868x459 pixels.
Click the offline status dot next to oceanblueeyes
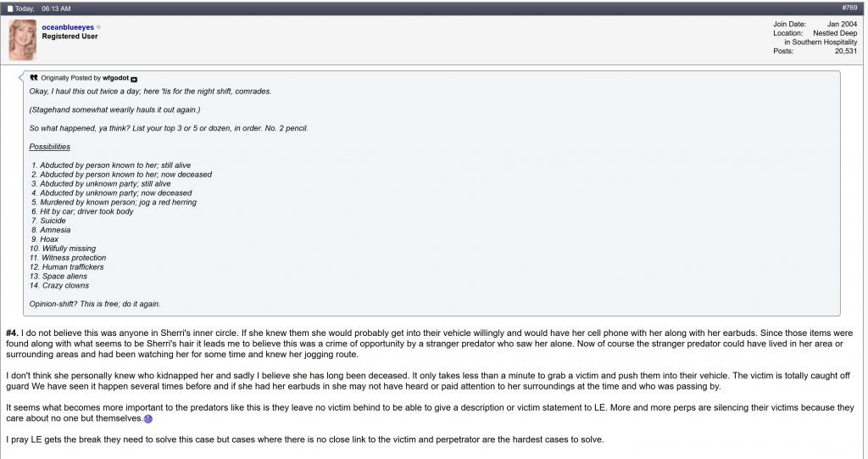[x=98, y=28]
